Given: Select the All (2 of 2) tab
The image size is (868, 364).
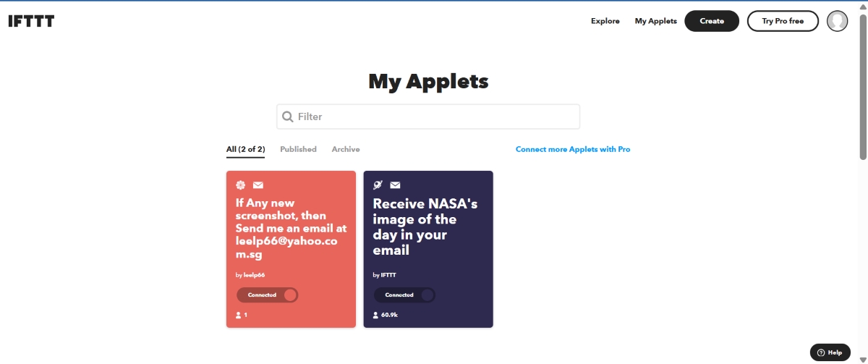Looking at the screenshot, I should 245,149.
